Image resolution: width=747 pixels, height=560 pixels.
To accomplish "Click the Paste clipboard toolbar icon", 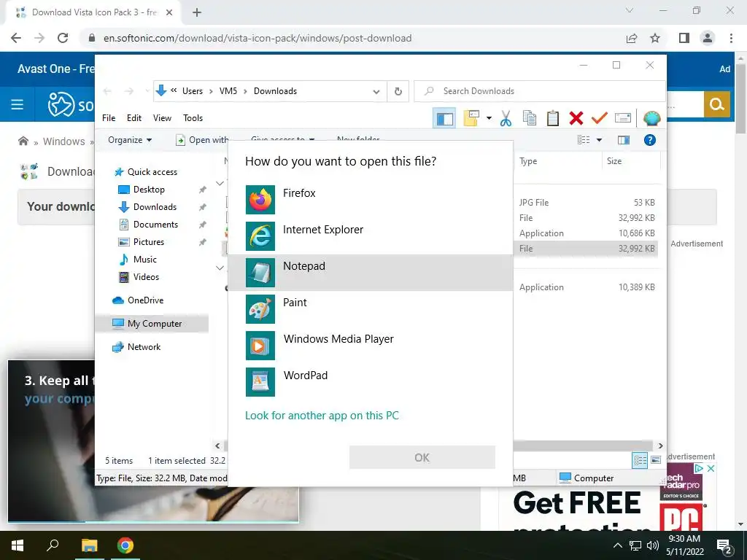I will 553,118.
